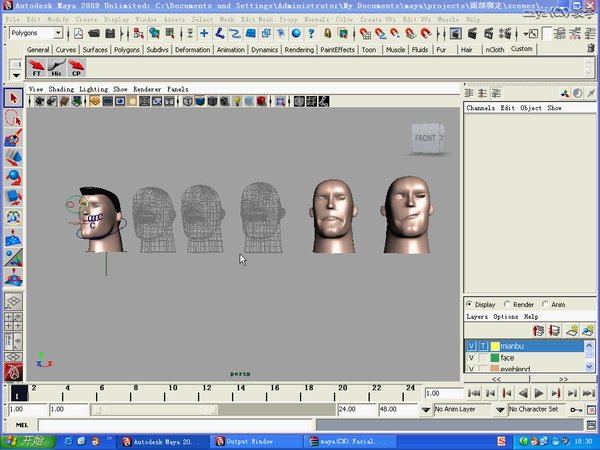Click the time range slider bar
Viewport: 600px width, 450px height.
click(155, 410)
